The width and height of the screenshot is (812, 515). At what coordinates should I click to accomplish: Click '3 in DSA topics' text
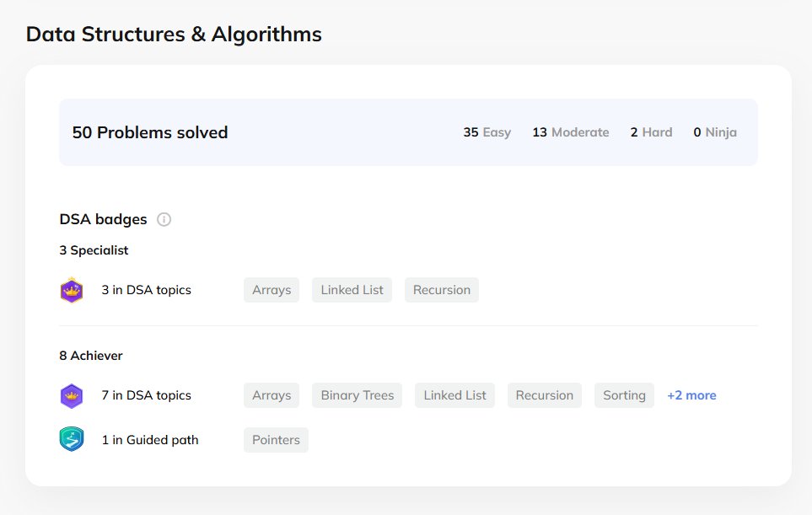pos(146,290)
